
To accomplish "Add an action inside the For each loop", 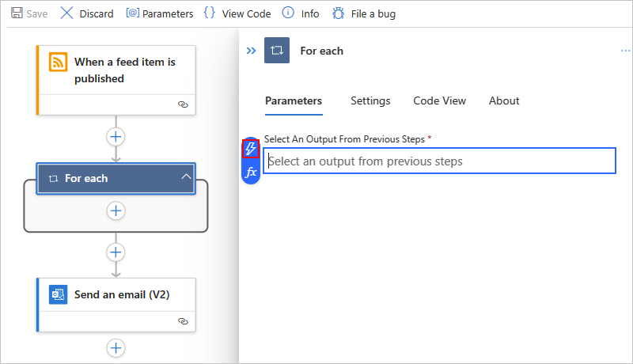I will click(x=116, y=210).
